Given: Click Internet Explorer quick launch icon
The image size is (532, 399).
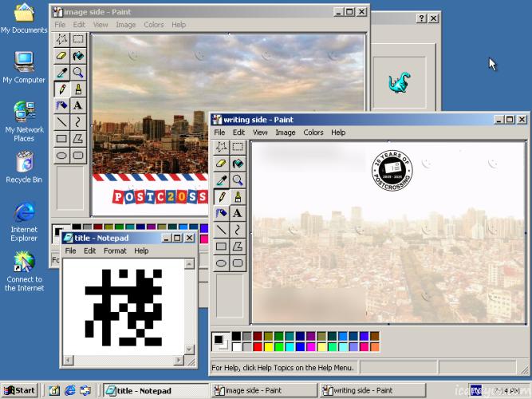Looking at the screenshot, I should click(70, 390).
